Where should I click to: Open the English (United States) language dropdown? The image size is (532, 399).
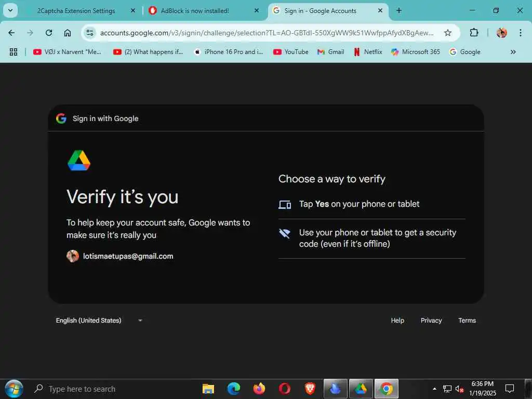99,320
